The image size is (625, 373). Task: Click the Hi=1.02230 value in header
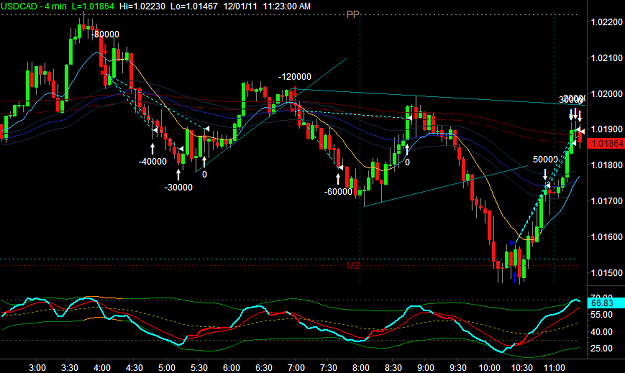click(143, 6)
